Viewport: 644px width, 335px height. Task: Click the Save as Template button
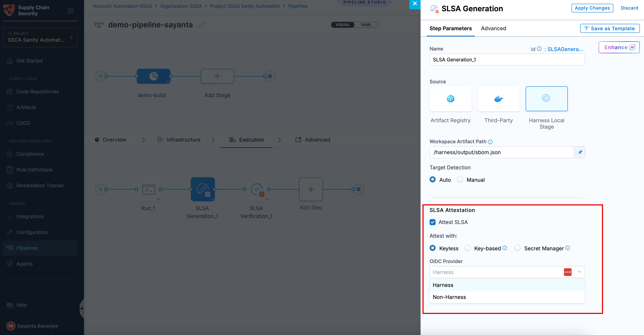tap(609, 28)
